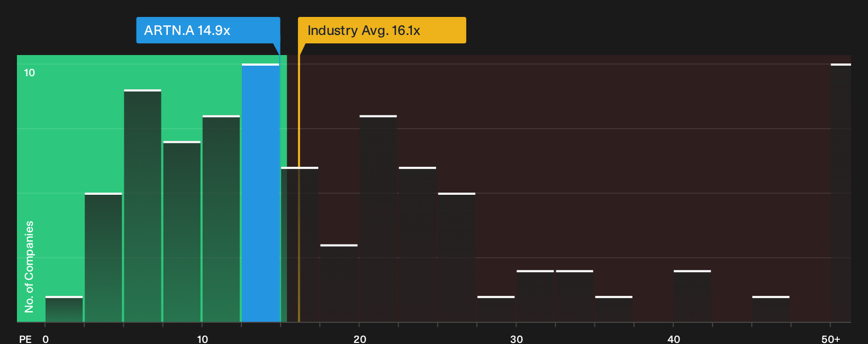Click the '10' y-axis gridline label
The image size is (868, 344).
click(x=30, y=73)
